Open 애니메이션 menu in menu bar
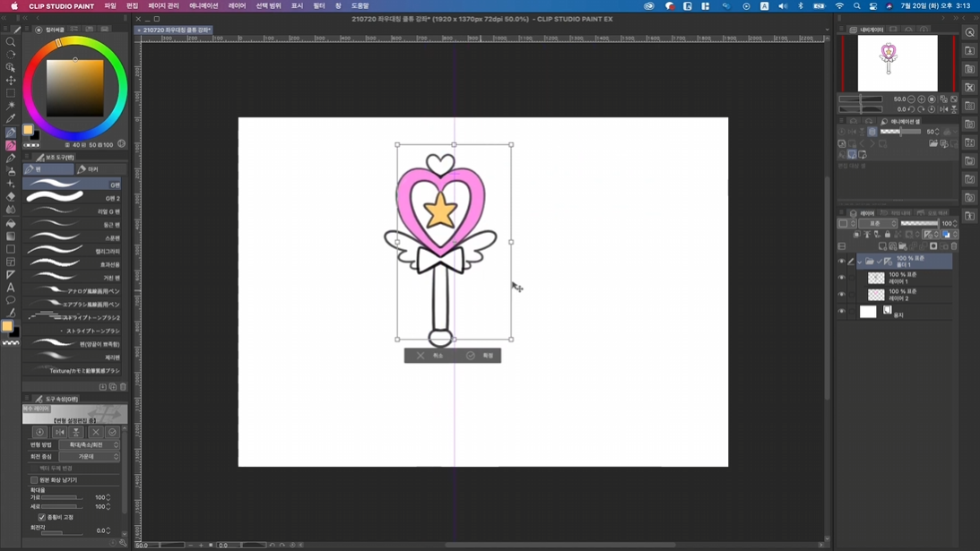980x551 pixels. pos(204,5)
